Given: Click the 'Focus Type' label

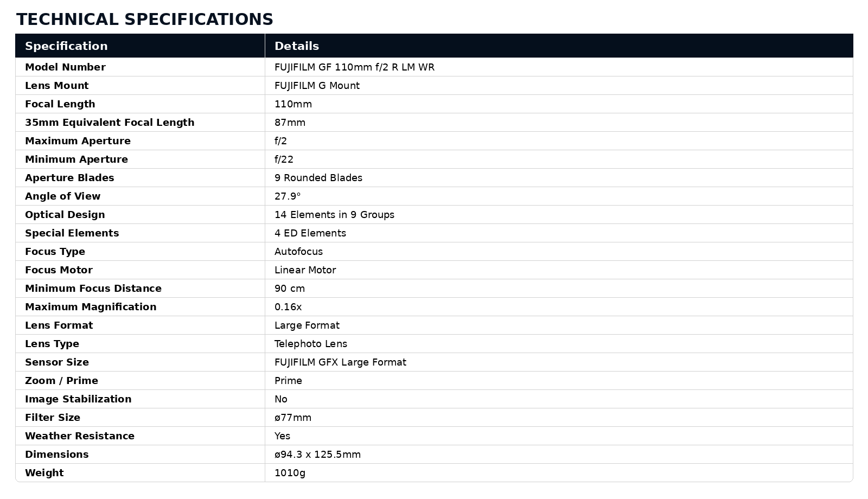Looking at the screenshot, I should (55, 252).
